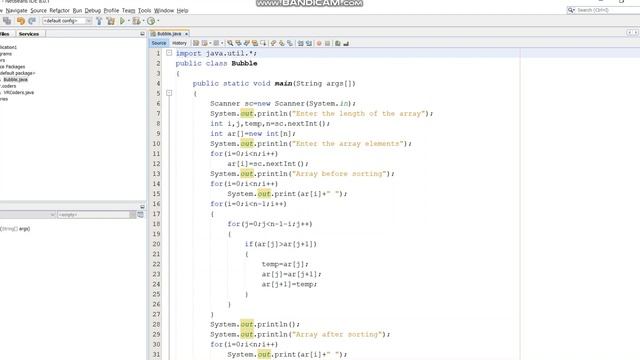
Task: Toggle Rectangular Selection icon
Action: [x=264, y=43]
